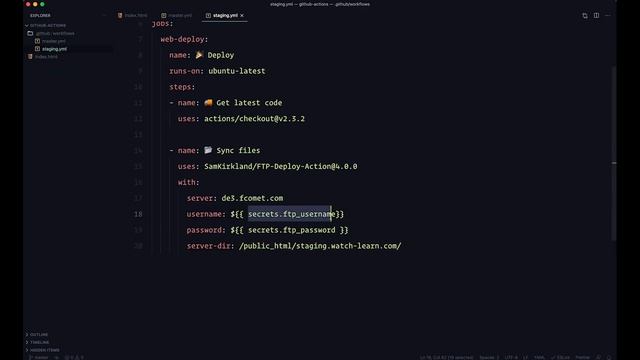Image resolution: width=640 pixels, height=360 pixels.
Task: Click the problems and warnings count in status bar
Action: tap(74, 358)
